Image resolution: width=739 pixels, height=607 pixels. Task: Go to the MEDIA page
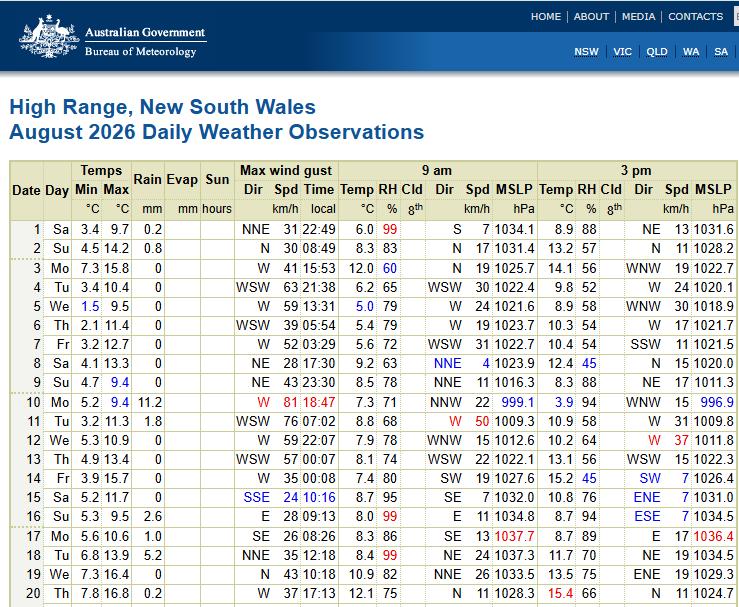638,16
